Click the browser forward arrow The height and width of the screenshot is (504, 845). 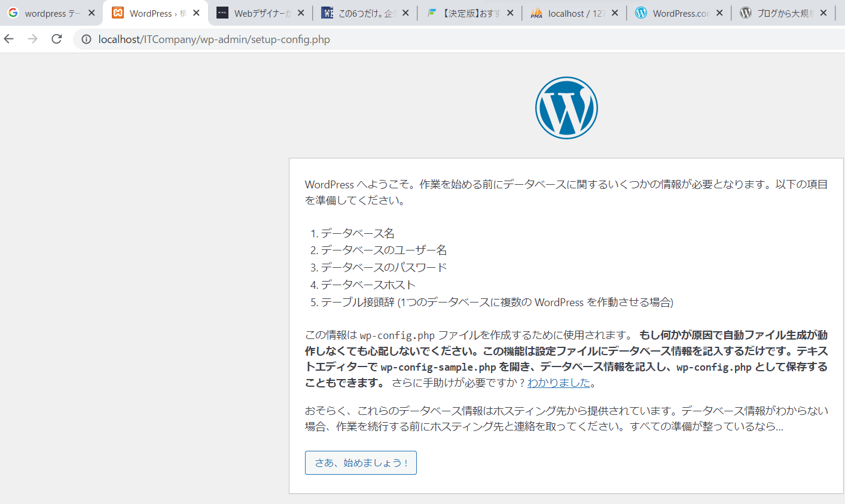[33, 39]
